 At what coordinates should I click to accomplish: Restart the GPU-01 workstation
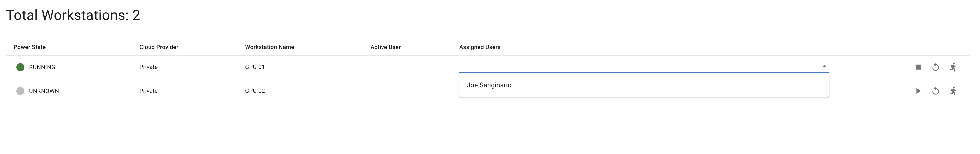click(x=936, y=67)
